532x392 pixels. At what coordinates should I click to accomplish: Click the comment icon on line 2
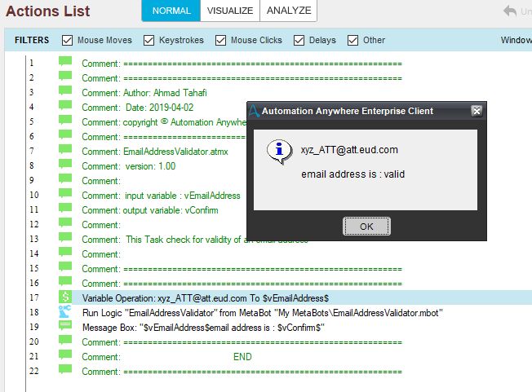click(65, 77)
